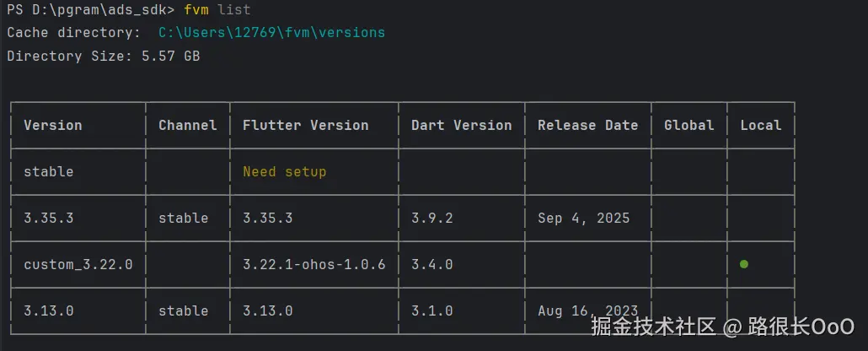Click the Global column header
Screen dimensions: 868x351
[x=689, y=126]
